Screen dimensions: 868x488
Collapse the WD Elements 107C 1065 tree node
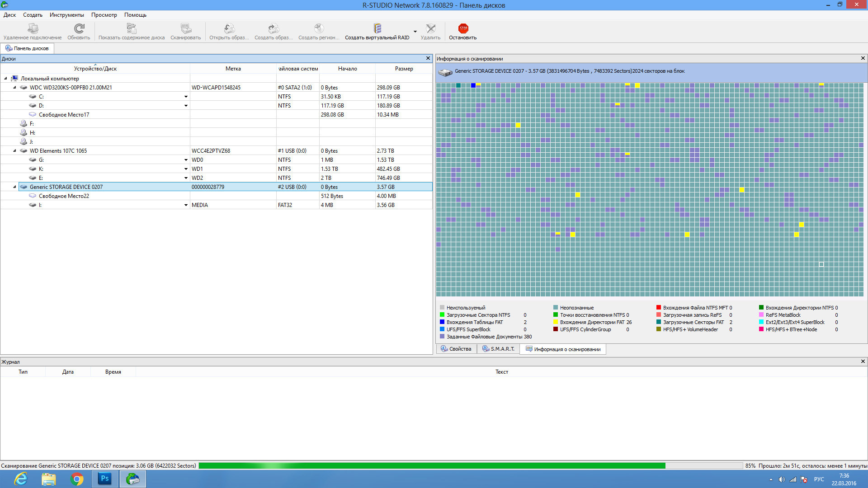[14, 151]
